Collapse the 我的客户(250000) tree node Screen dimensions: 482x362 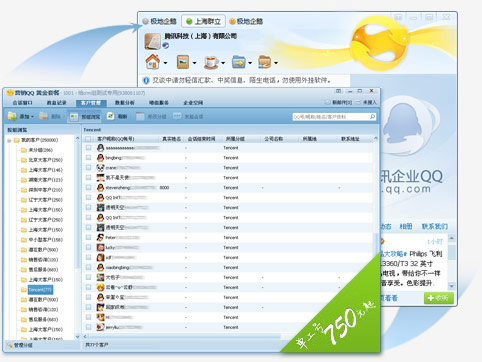click(x=9, y=140)
